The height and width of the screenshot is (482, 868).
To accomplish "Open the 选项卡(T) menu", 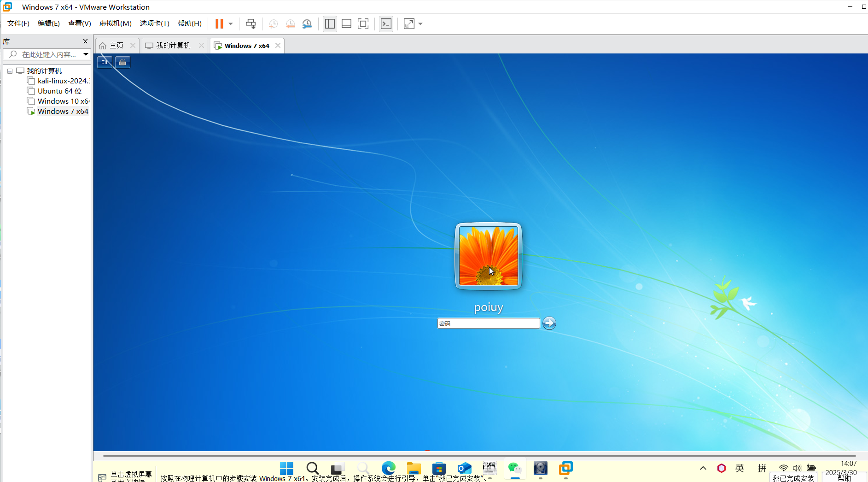I will point(155,24).
